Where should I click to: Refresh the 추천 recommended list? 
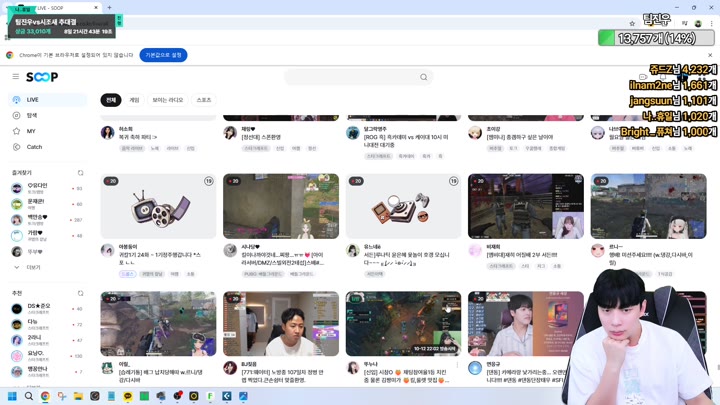click(81, 294)
